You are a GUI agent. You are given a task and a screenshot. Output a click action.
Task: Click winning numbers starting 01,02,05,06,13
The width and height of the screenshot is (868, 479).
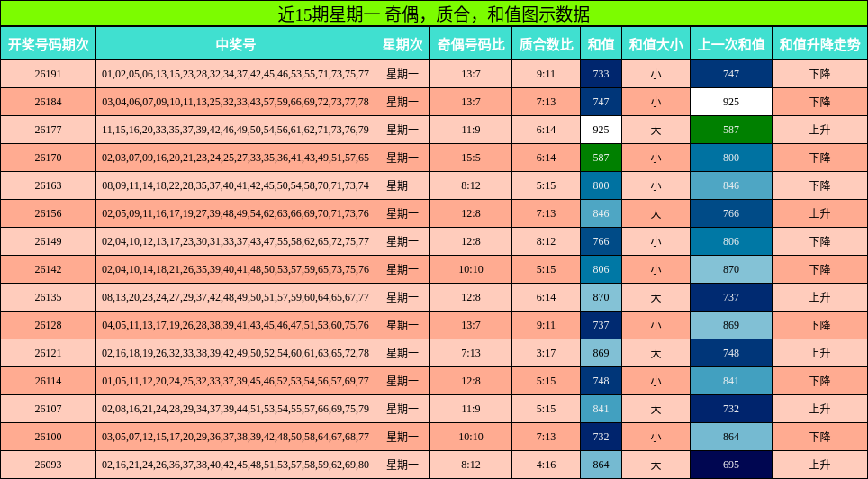coord(235,74)
